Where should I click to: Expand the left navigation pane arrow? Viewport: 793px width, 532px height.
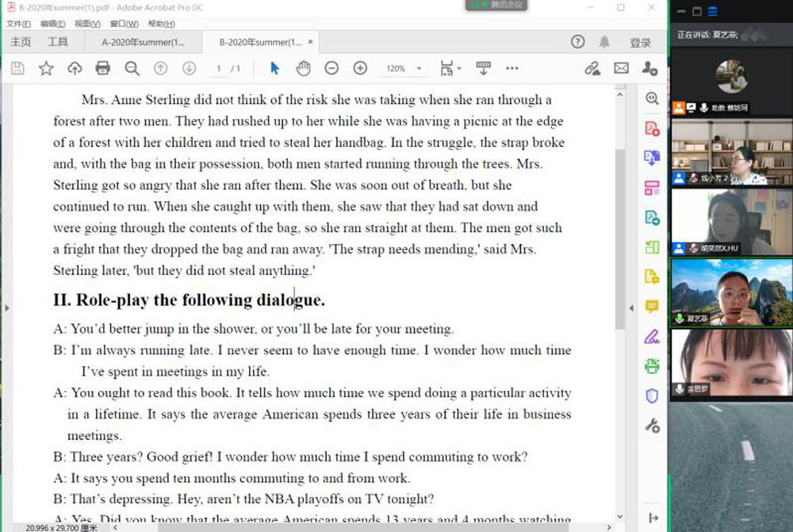pyautogui.click(x=6, y=308)
